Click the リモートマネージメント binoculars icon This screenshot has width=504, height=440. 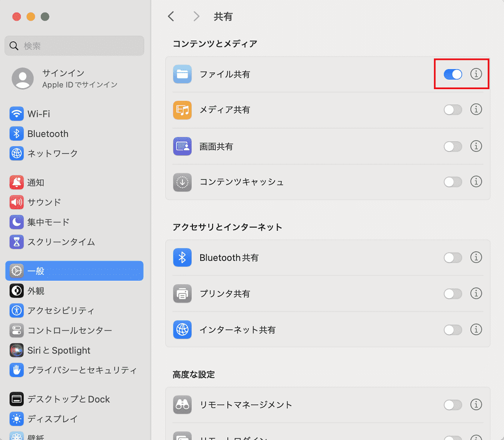(x=182, y=404)
